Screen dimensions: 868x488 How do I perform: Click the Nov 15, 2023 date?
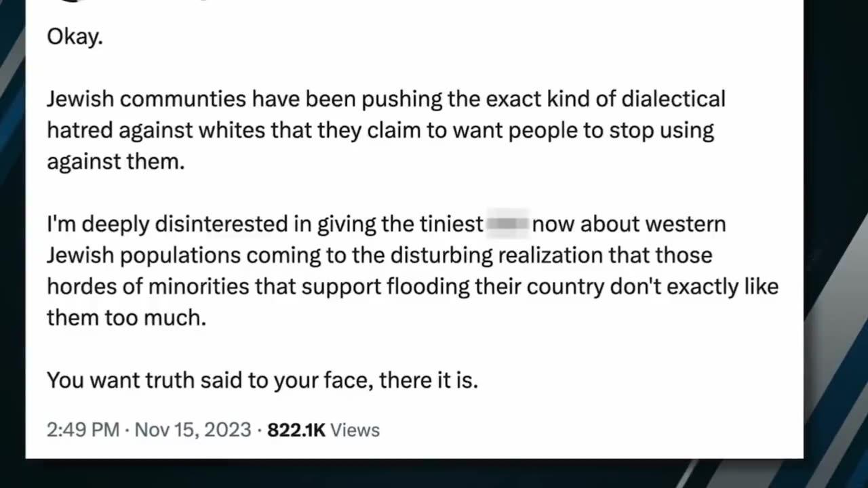(193, 430)
